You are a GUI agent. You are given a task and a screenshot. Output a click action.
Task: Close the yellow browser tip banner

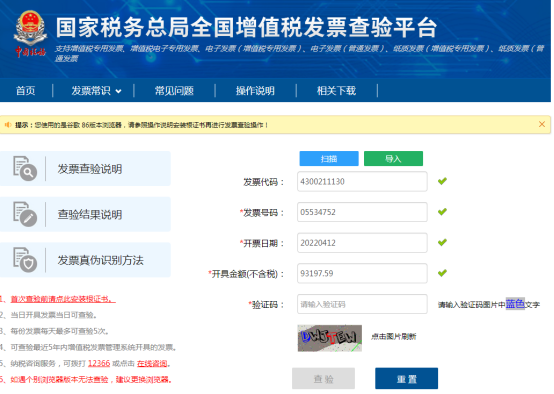(x=542, y=124)
